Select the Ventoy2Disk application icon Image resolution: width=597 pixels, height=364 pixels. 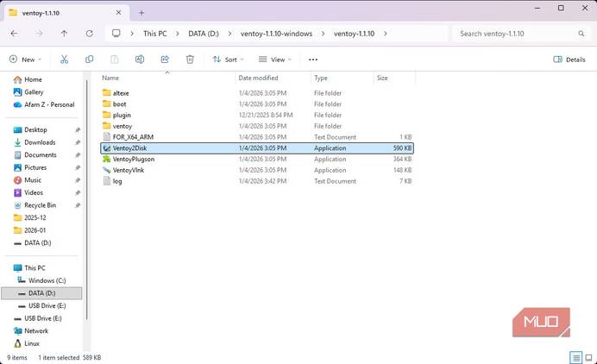tap(107, 148)
